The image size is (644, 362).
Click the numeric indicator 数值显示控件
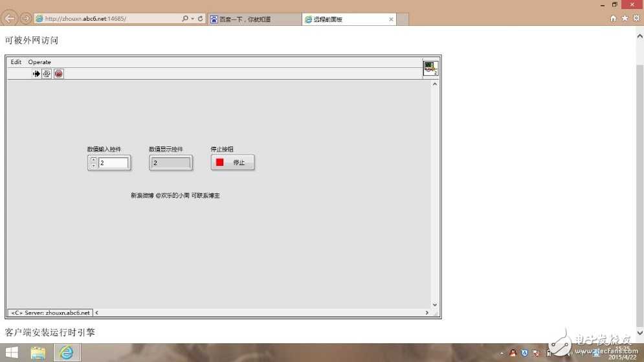click(170, 163)
